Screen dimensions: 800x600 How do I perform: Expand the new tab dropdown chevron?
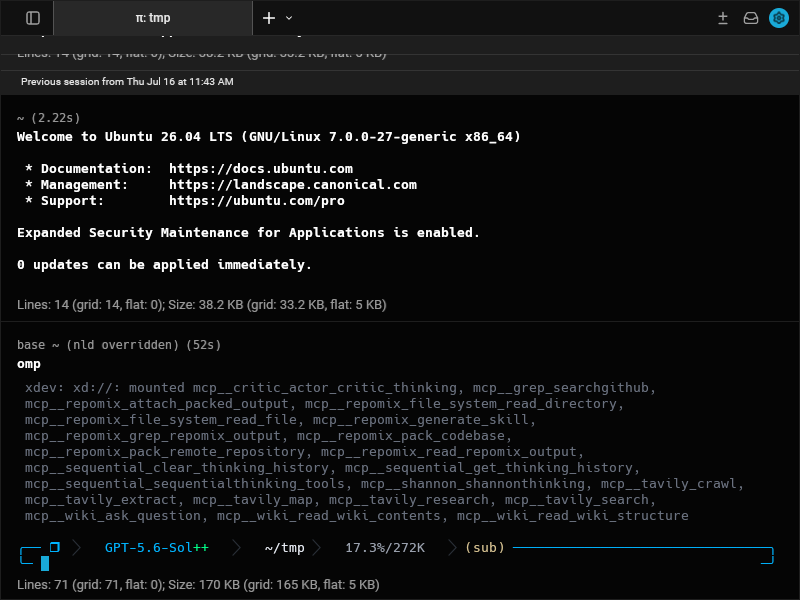pyautogui.click(x=289, y=18)
